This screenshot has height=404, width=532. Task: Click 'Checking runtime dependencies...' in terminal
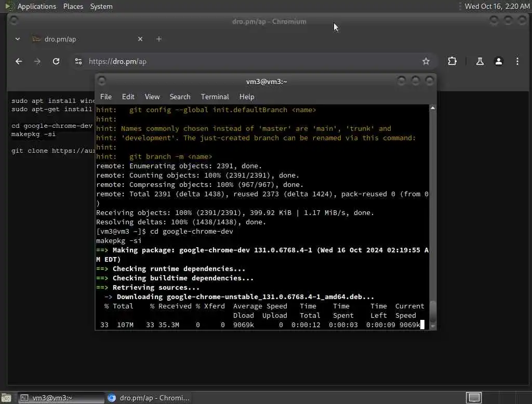179,268
